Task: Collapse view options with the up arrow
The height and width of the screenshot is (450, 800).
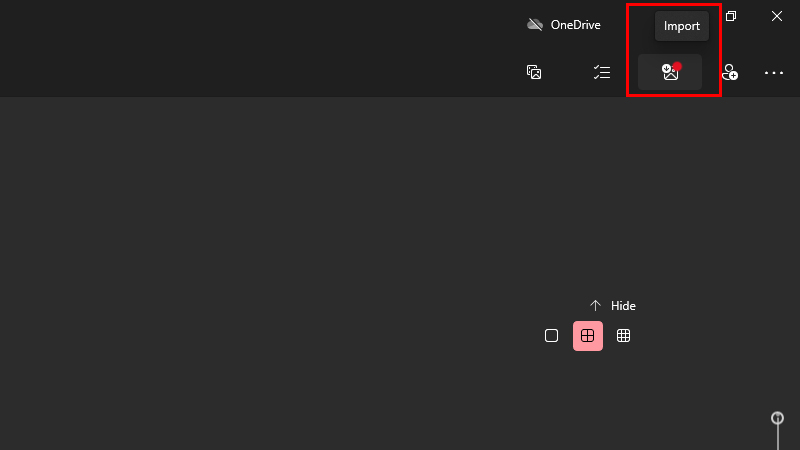Action: tap(595, 306)
